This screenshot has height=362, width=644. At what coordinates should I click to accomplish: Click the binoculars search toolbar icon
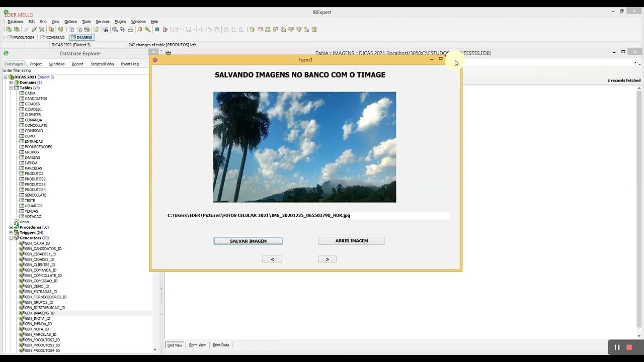(106, 29)
